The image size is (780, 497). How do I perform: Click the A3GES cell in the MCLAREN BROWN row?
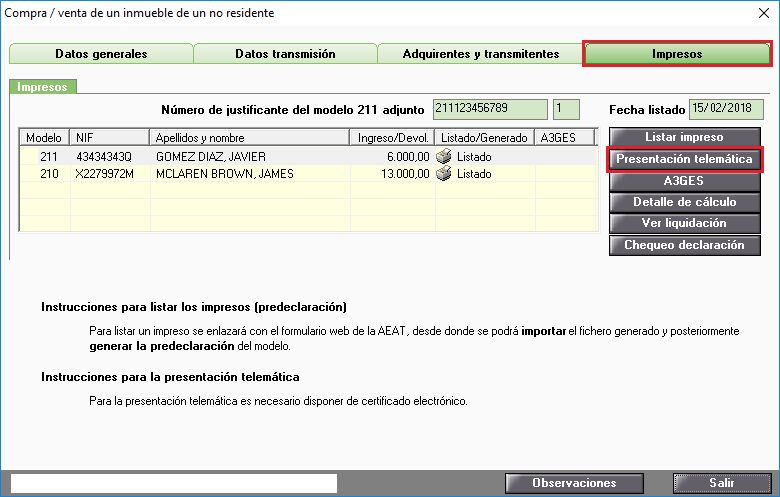point(566,174)
